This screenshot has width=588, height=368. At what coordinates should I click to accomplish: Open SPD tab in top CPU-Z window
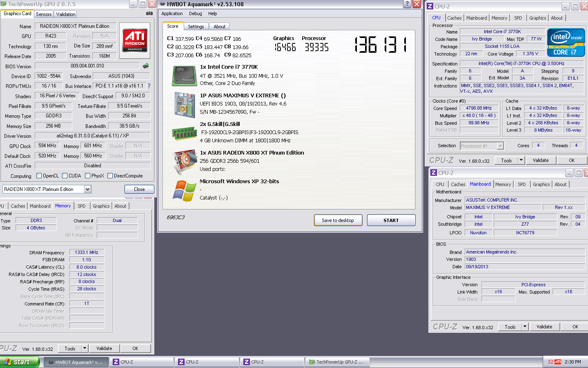(518, 18)
